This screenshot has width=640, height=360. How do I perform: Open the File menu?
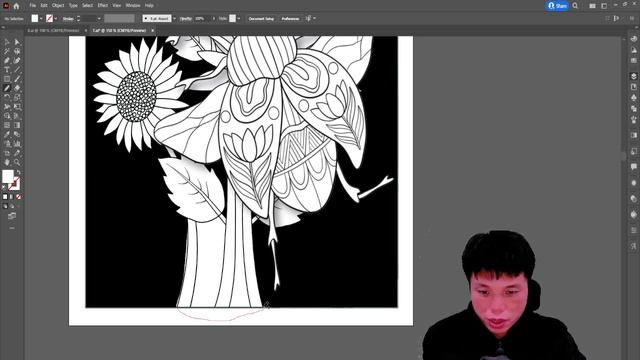point(32,6)
